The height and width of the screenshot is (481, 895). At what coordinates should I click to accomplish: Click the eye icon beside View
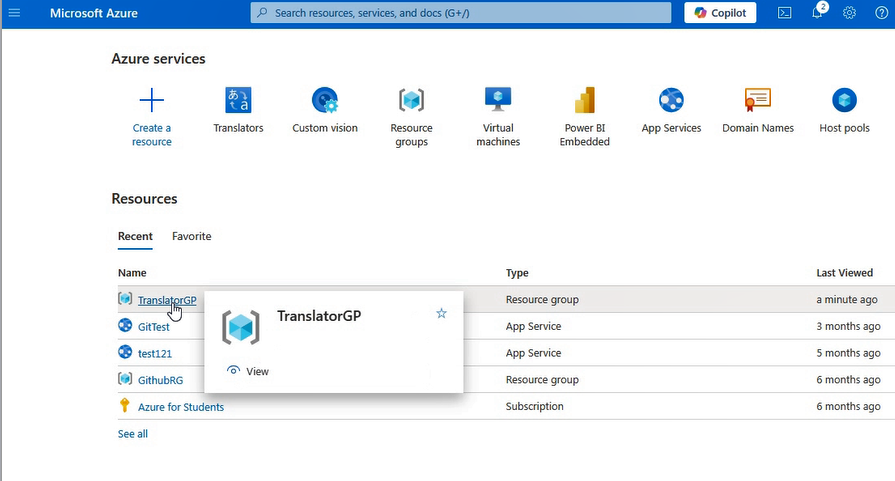pos(233,370)
